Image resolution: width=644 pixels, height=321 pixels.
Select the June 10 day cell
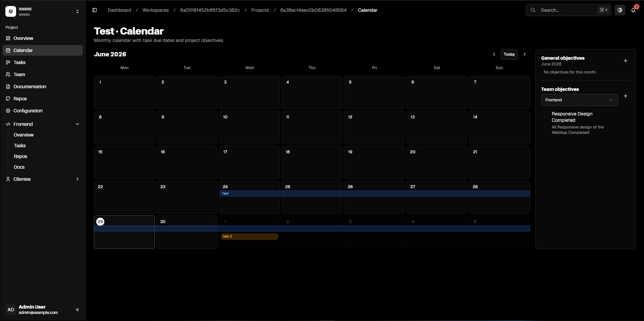250,127
